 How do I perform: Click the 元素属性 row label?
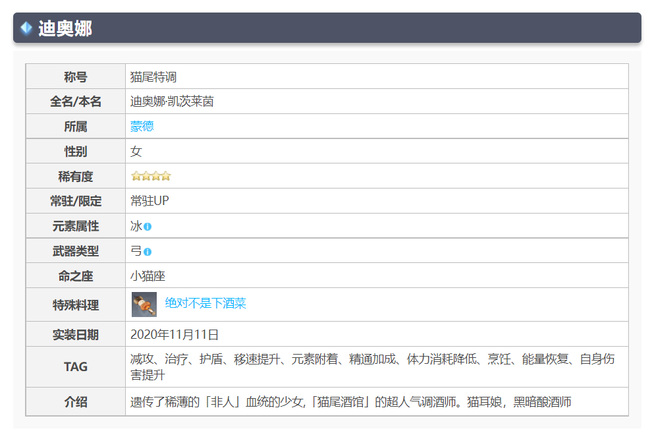[x=75, y=226]
